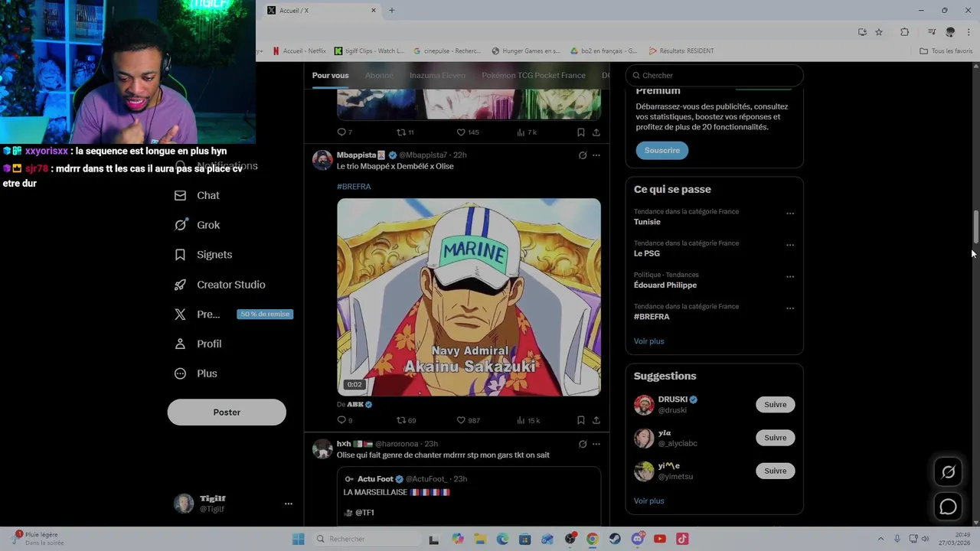
Task: Open the Chrome extensions menu
Action: (904, 32)
